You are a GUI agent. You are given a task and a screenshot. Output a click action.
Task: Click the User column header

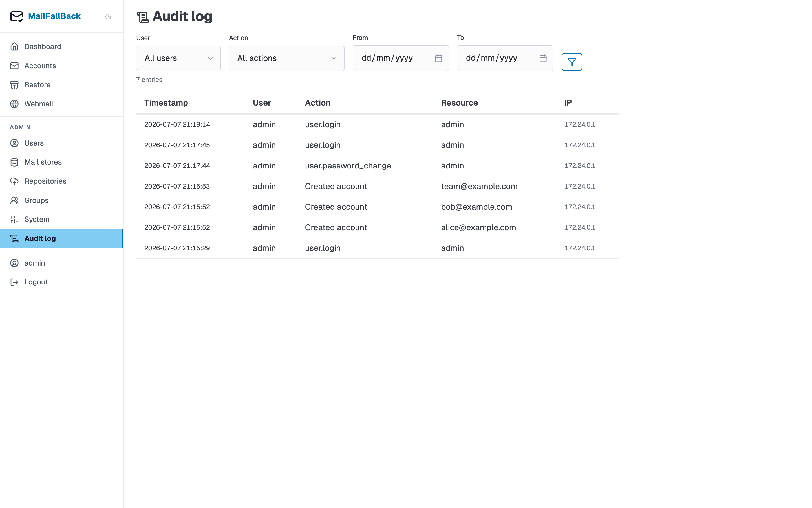coord(262,103)
